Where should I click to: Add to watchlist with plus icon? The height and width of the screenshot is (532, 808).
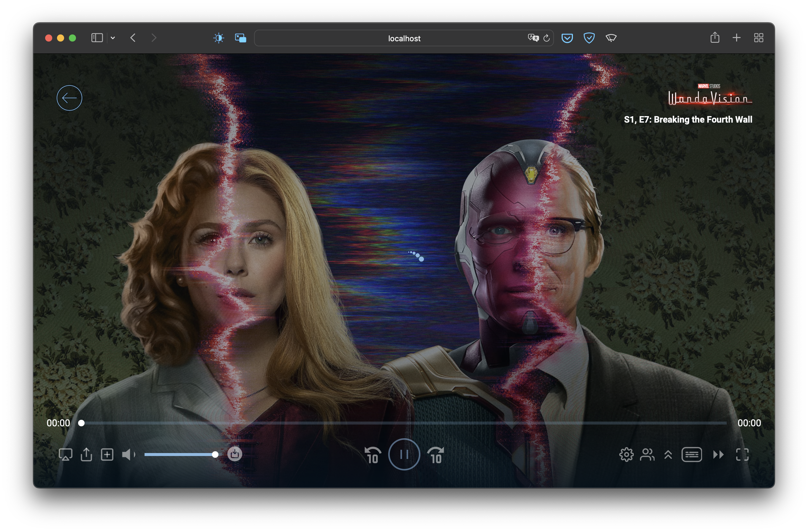[107, 454]
